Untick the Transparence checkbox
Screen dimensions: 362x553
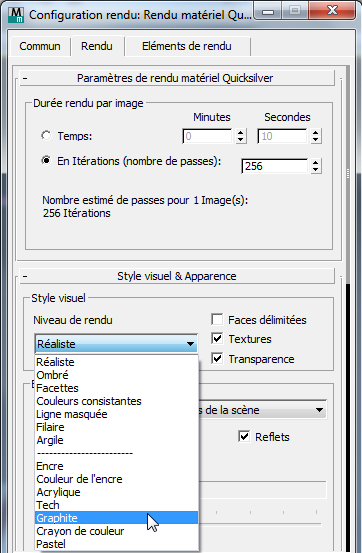click(x=217, y=359)
